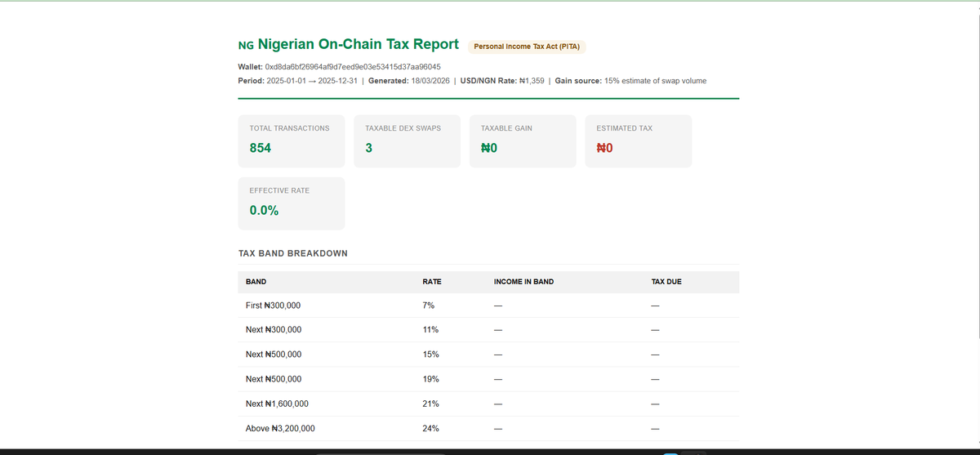Viewport: 980px width, 455px height.
Task: Click the BAND column header
Action: tap(256, 282)
